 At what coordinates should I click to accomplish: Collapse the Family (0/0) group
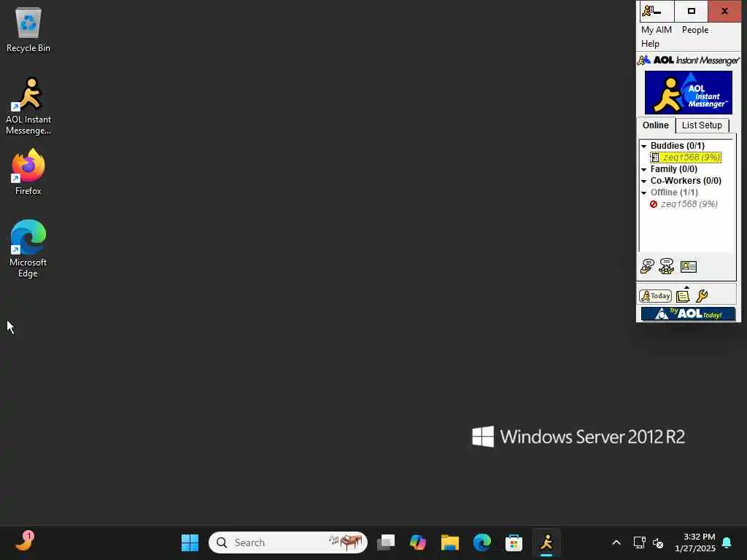point(643,169)
